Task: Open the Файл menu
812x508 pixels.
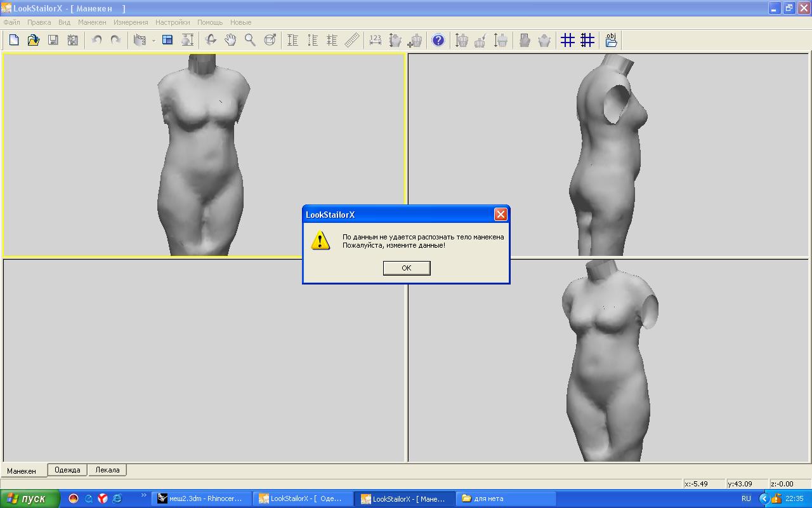Action: click(x=11, y=22)
